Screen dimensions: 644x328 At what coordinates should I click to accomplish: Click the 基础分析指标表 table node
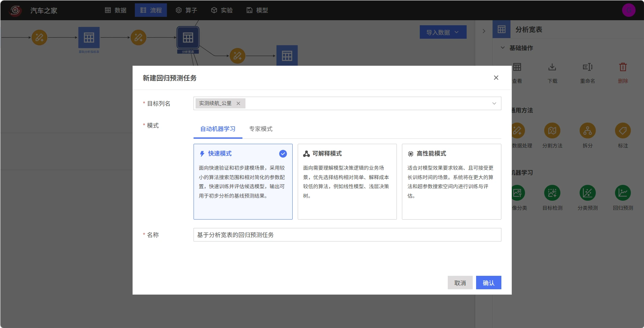pos(89,37)
